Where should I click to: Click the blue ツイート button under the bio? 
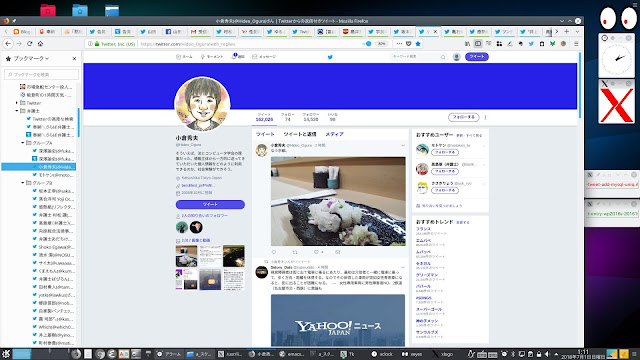210,204
